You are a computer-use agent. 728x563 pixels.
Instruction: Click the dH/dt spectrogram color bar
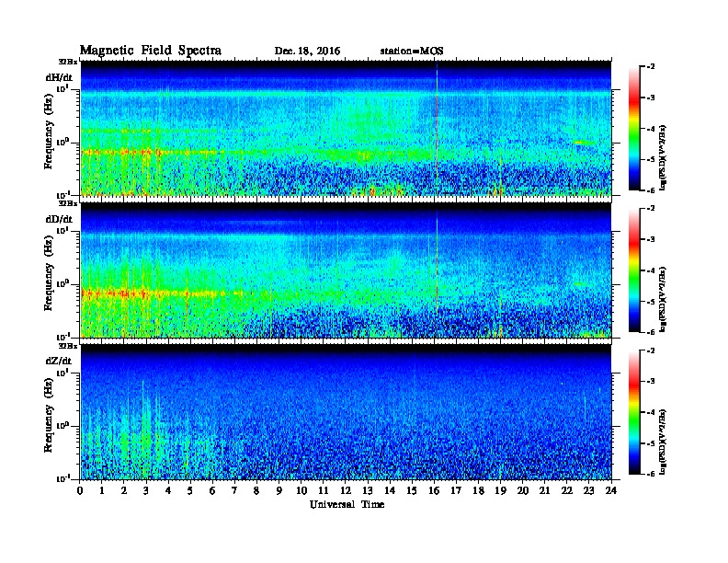pos(634,129)
